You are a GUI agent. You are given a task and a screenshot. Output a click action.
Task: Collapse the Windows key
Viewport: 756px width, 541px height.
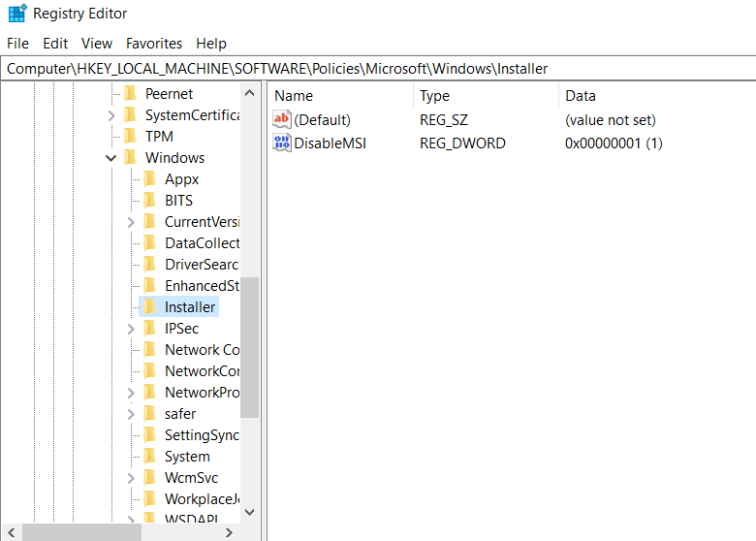click(110, 158)
